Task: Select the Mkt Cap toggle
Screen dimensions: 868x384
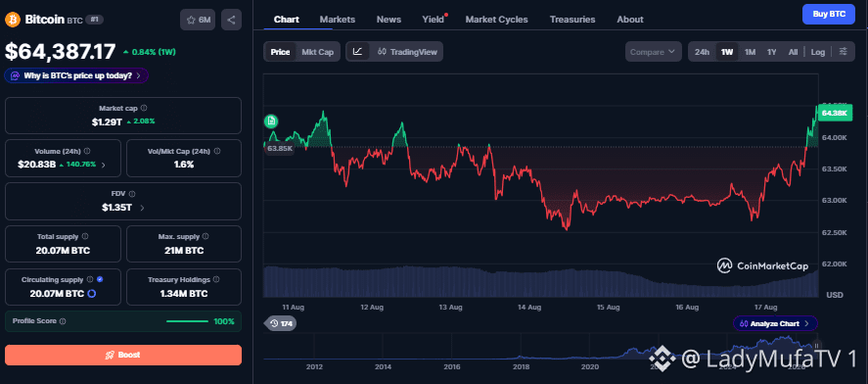Action: tap(317, 52)
